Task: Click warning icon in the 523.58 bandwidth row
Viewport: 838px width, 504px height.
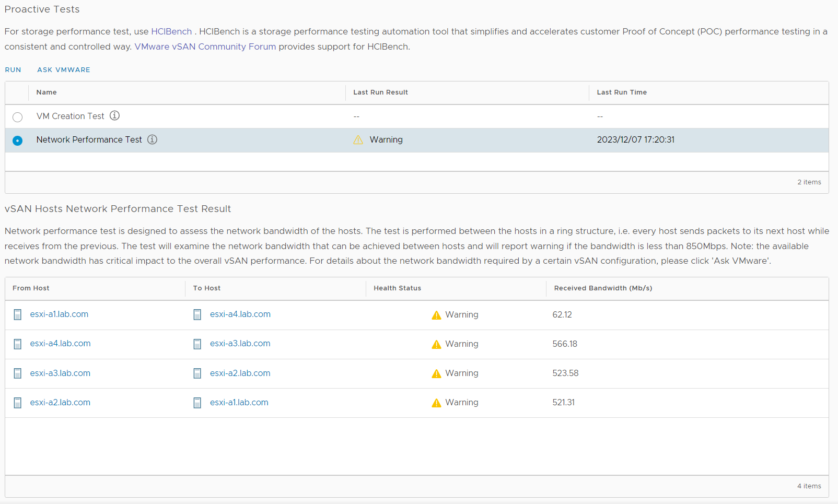Action: 436,373
